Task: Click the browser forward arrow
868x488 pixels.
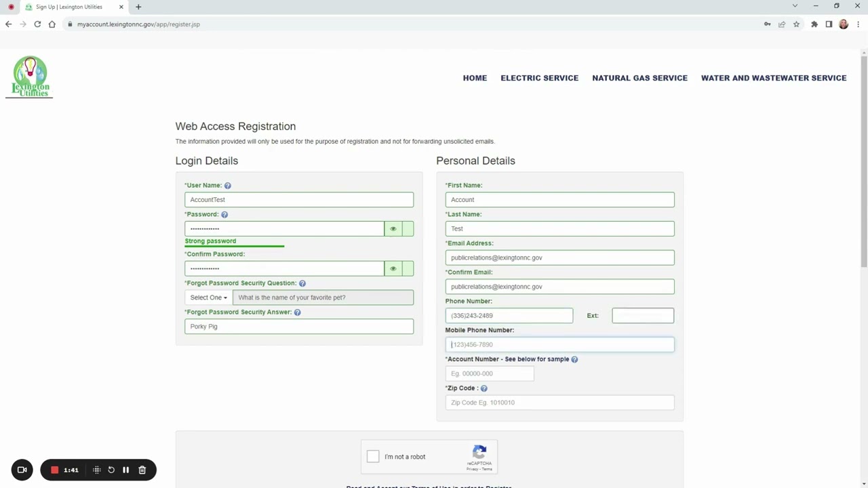Action: pos(23,24)
